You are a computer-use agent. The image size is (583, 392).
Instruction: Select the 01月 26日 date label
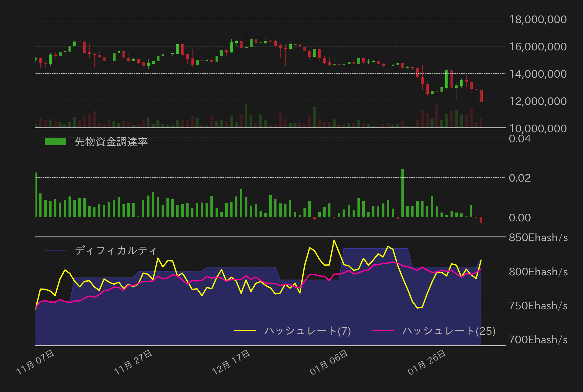pyautogui.click(x=426, y=362)
